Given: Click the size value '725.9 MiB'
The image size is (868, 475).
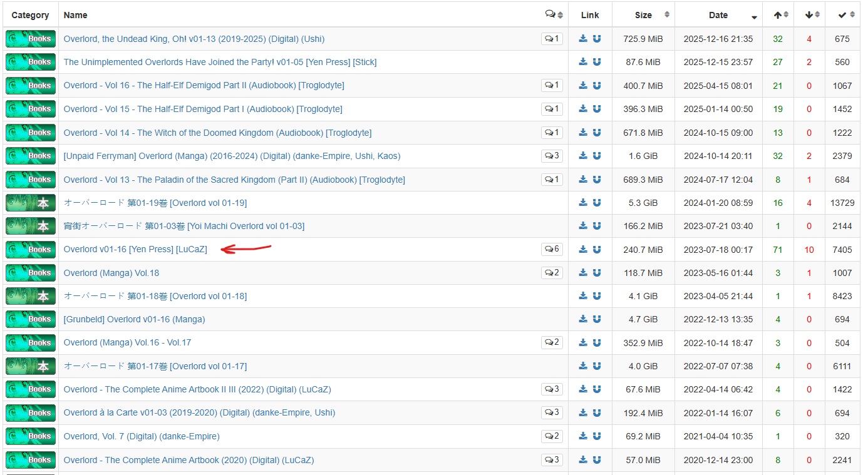Looking at the screenshot, I should (x=643, y=39).
